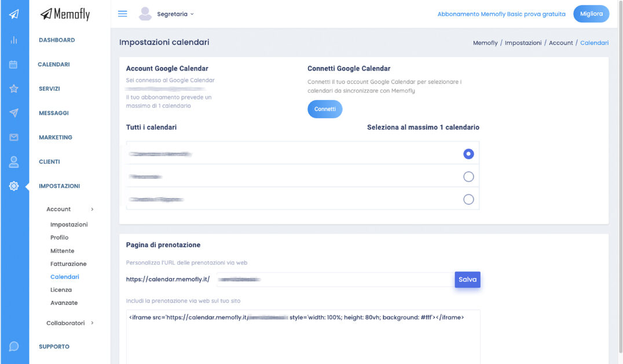Open the dashboard bar chart icon

[x=14, y=40]
